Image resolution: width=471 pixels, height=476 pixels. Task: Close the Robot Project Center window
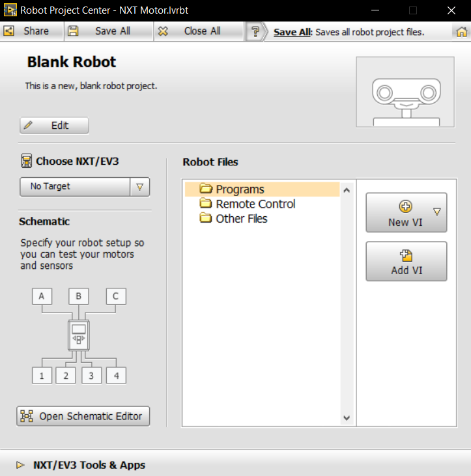click(x=451, y=10)
